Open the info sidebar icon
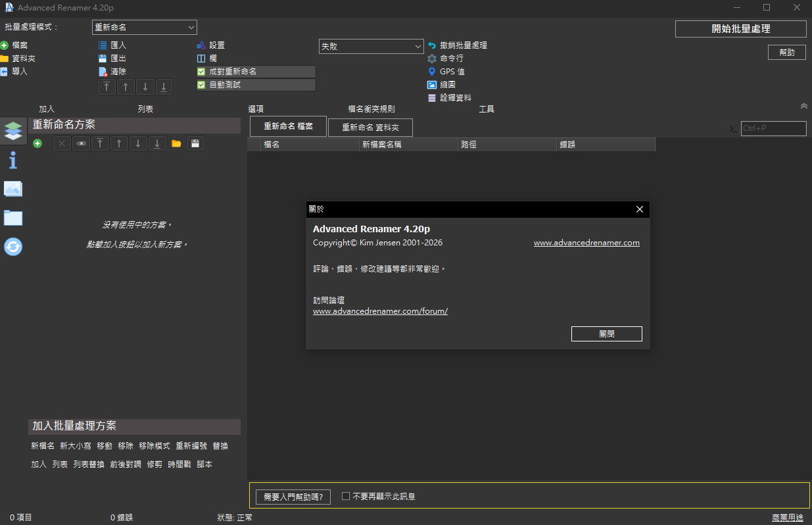The height and width of the screenshot is (525, 812). coord(13,160)
